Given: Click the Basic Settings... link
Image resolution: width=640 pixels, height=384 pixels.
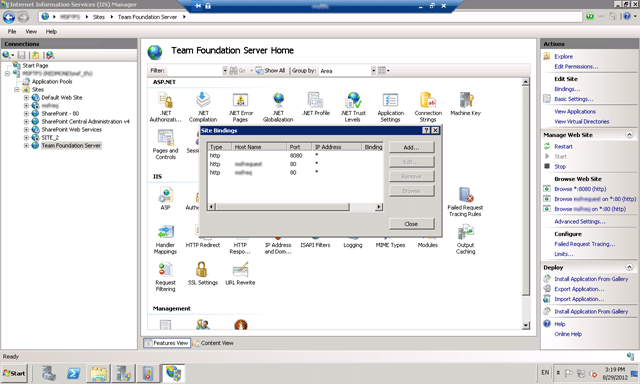Looking at the screenshot, I should 573,99.
